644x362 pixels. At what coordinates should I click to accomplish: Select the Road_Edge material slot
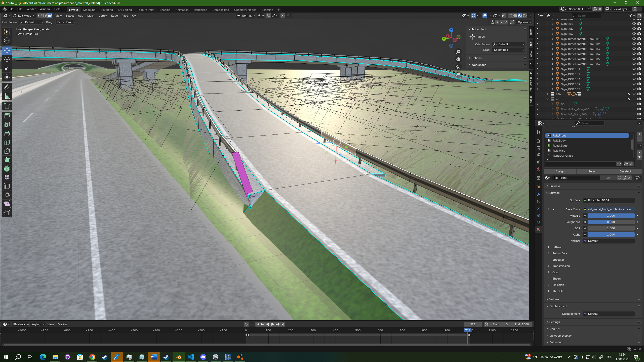coord(560,146)
